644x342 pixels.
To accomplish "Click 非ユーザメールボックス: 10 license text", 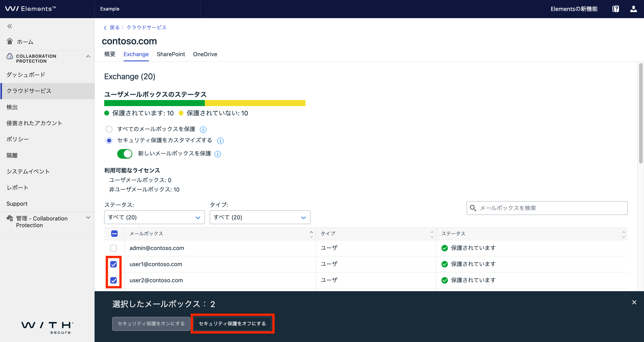I will tap(144, 190).
